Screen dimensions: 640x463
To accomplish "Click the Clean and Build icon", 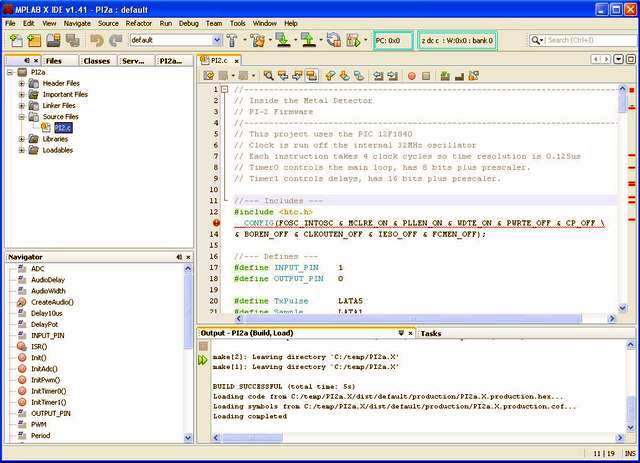I will 259,40.
